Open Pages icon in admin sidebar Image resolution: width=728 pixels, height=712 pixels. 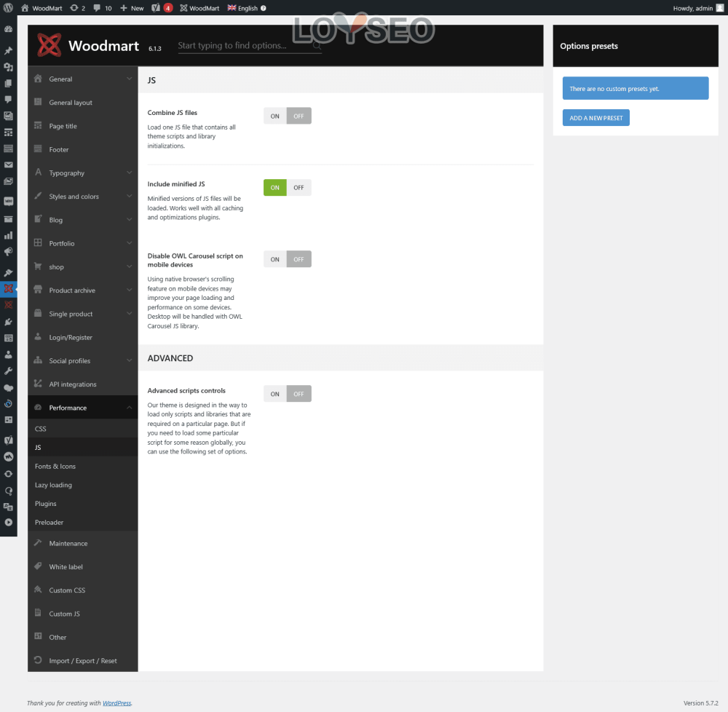(x=8, y=83)
